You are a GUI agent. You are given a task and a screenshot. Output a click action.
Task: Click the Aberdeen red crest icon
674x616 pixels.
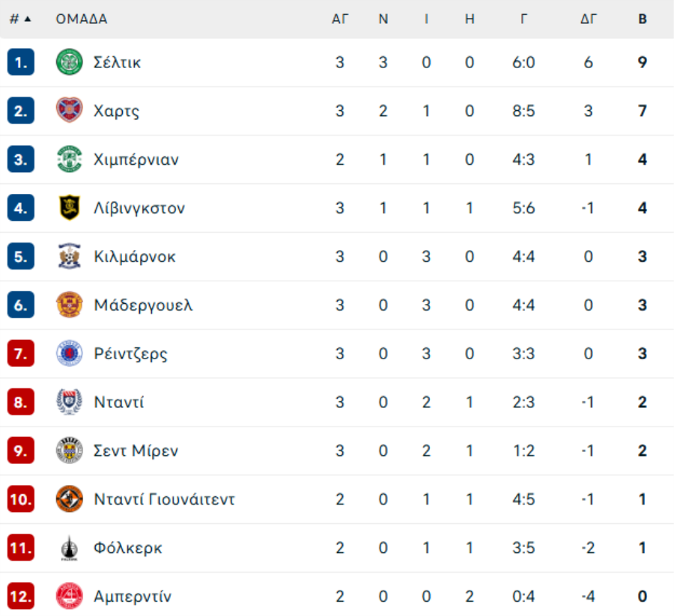point(69,597)
